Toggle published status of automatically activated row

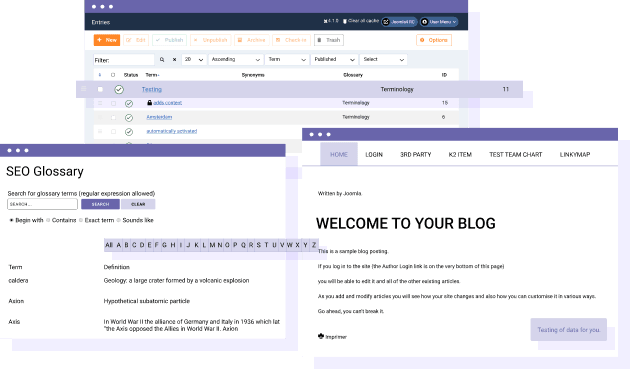click(129, 131)
